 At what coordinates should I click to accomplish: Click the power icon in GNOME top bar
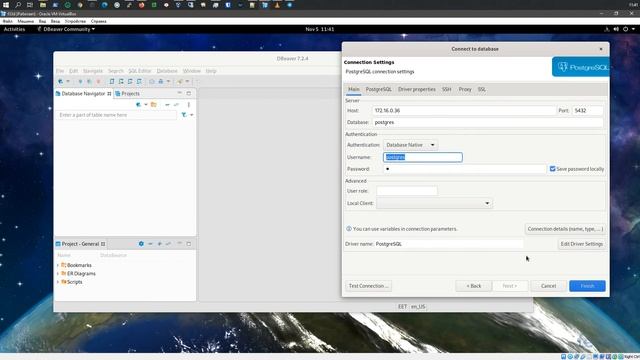(625, 29)
